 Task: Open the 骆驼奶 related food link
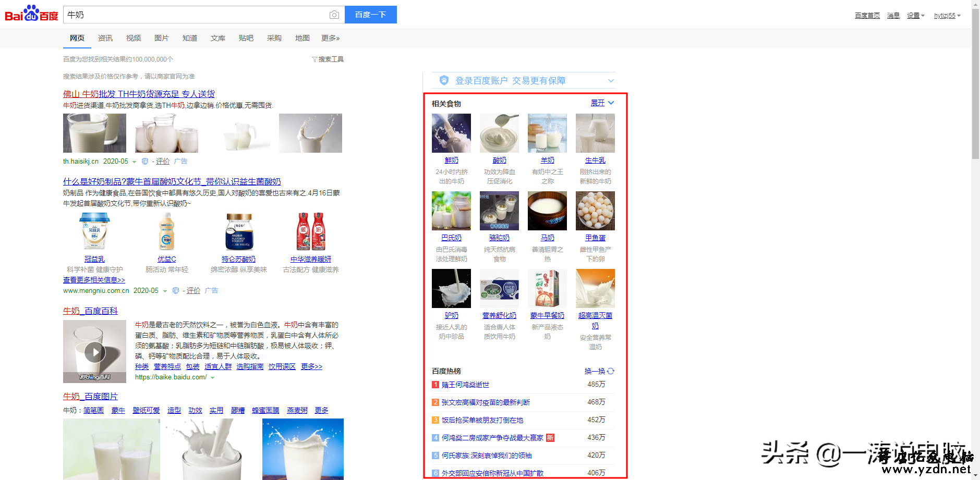pyautogui.click(x=499, y=238)
